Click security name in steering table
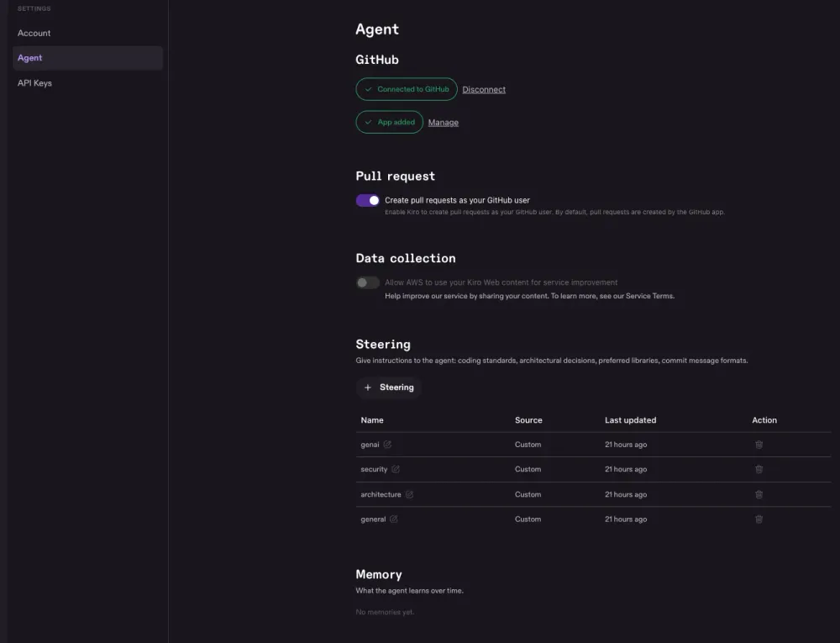The image size is (840, 643). coord(374,469)
